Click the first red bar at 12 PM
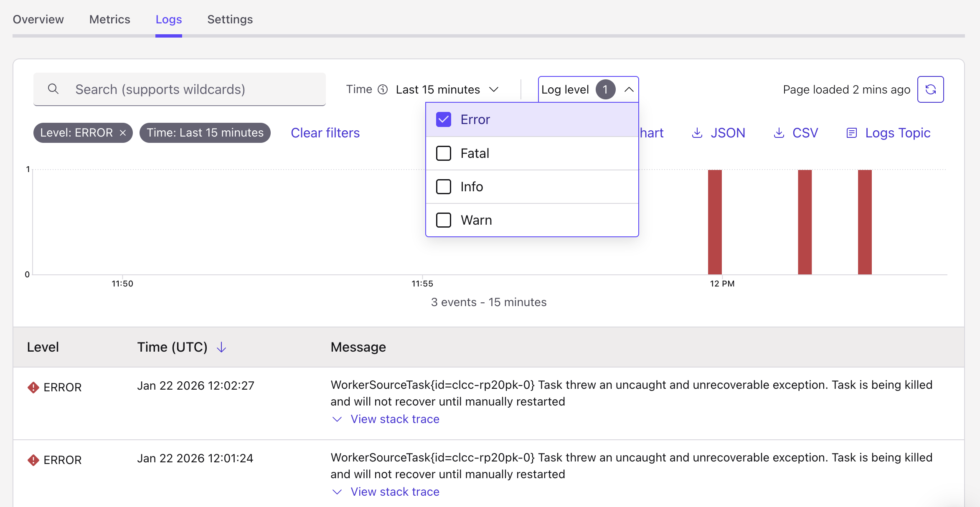980x507 pixels. tap(715, 222)
